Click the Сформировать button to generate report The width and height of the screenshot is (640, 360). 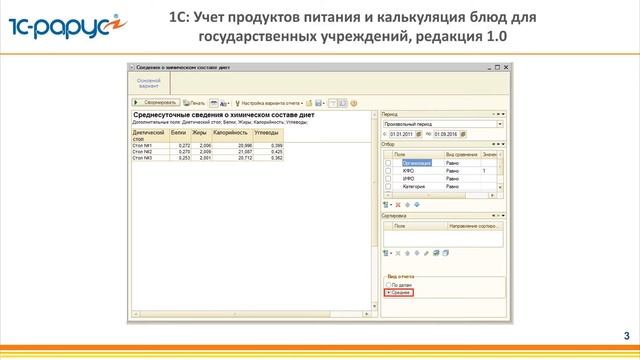coord(156,102)
